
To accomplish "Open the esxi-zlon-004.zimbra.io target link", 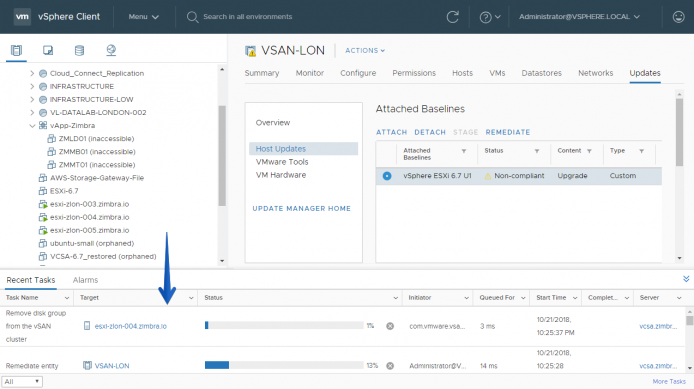I will 131,326.
